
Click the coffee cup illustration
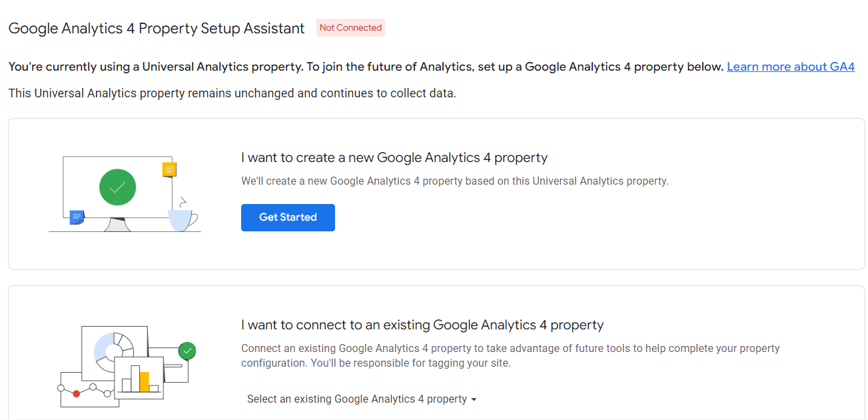coord(183,217)
